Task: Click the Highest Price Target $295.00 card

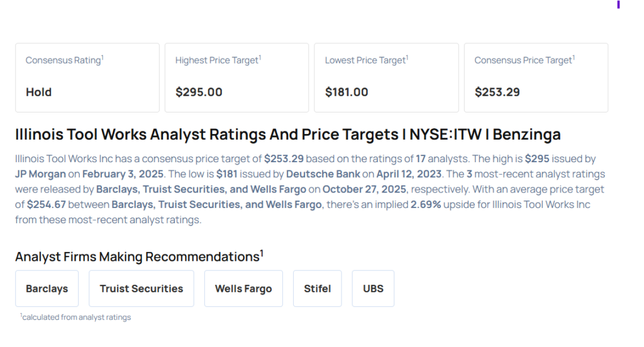Action: 236,77
